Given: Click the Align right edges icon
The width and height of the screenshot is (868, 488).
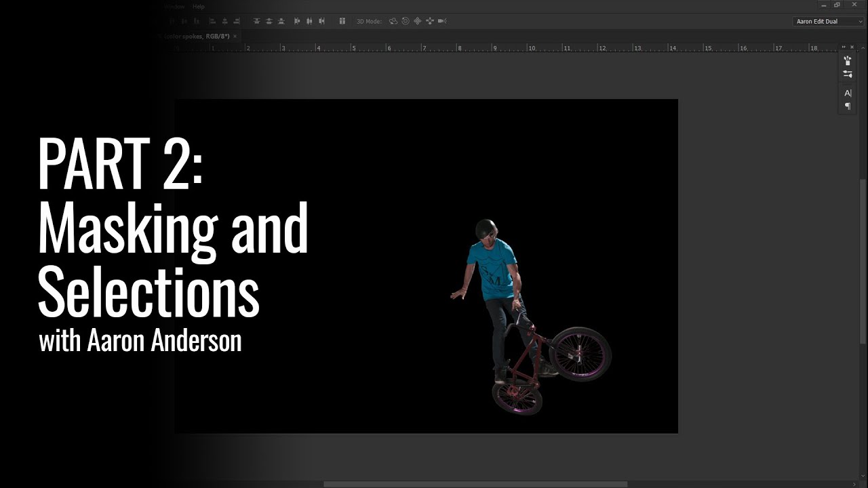Looking at the screenshot, I should click(x=237, y=21).
